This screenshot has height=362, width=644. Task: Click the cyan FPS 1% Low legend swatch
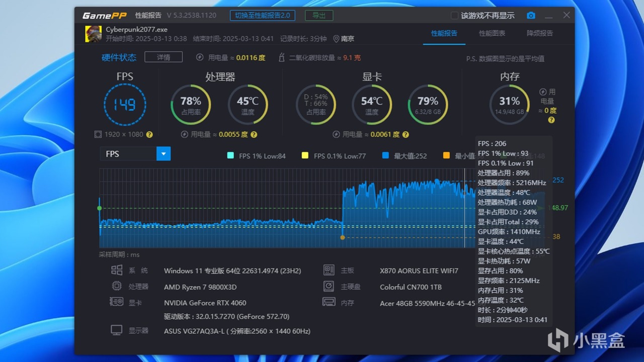tap(230, 155)
